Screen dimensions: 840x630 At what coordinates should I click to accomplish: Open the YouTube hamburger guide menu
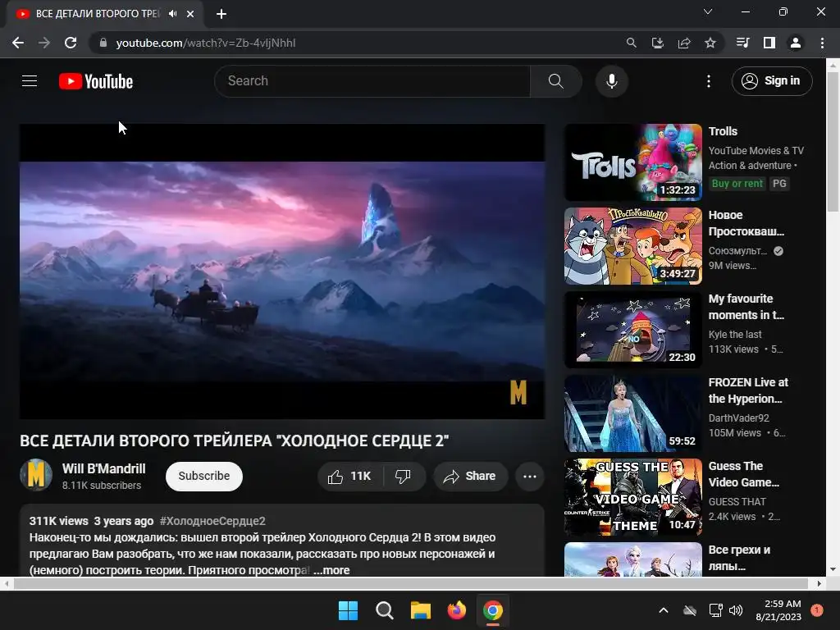pyautogui.click(x=30, y=81)
